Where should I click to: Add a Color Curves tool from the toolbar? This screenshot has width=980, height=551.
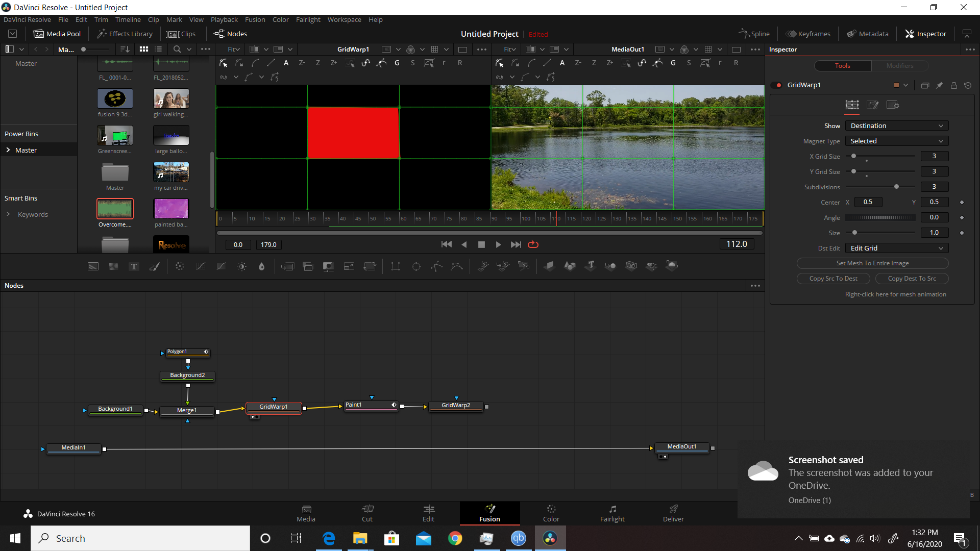tap(201, 266)
